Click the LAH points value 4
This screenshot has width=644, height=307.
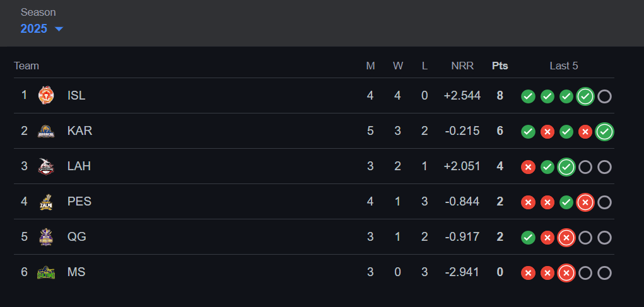[500, 166]
